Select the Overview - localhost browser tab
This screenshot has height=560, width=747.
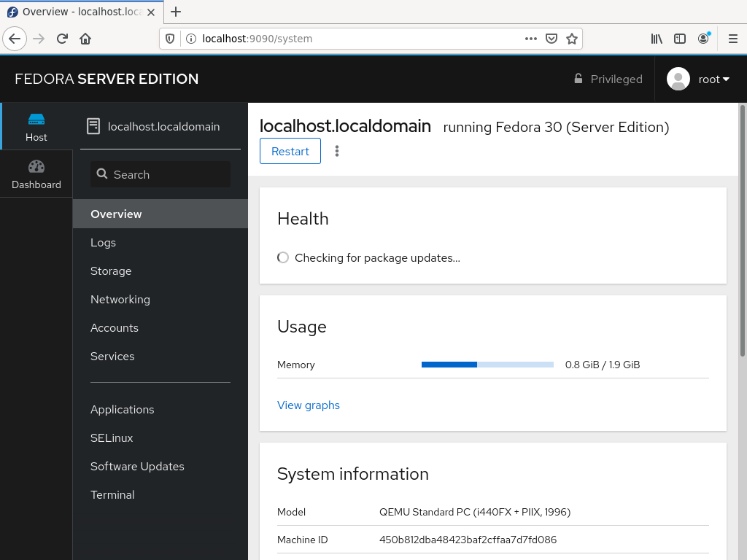[82, 12]
